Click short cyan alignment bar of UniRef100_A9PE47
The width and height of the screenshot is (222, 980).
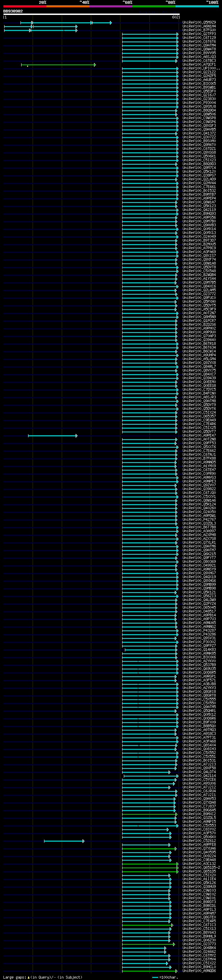[53, 436]
